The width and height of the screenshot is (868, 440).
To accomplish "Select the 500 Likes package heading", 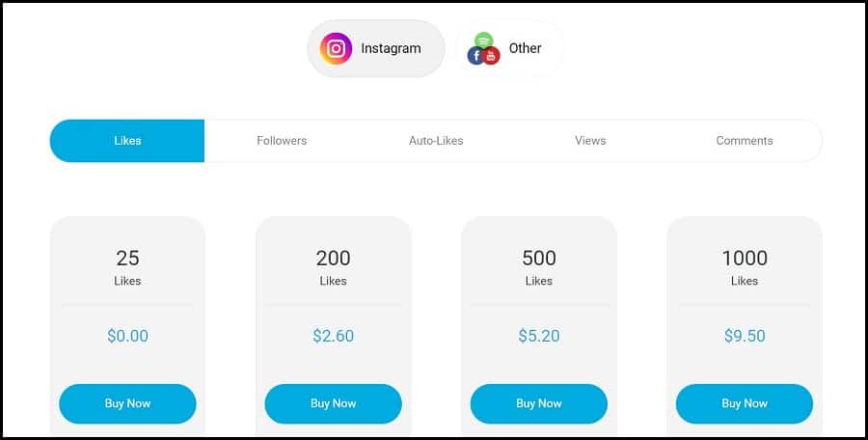I will tap(538, 267).
